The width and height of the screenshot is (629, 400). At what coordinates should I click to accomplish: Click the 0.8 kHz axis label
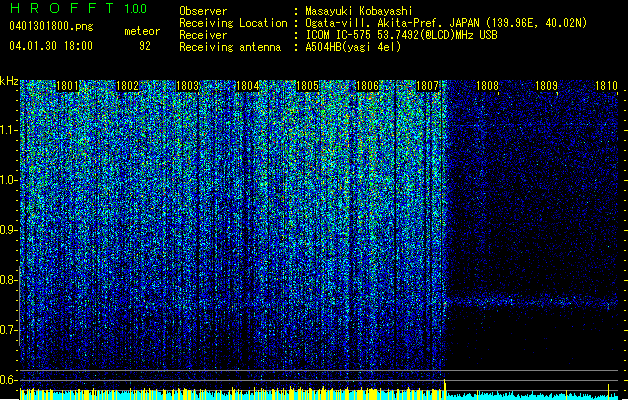click(x=9, y=280)
